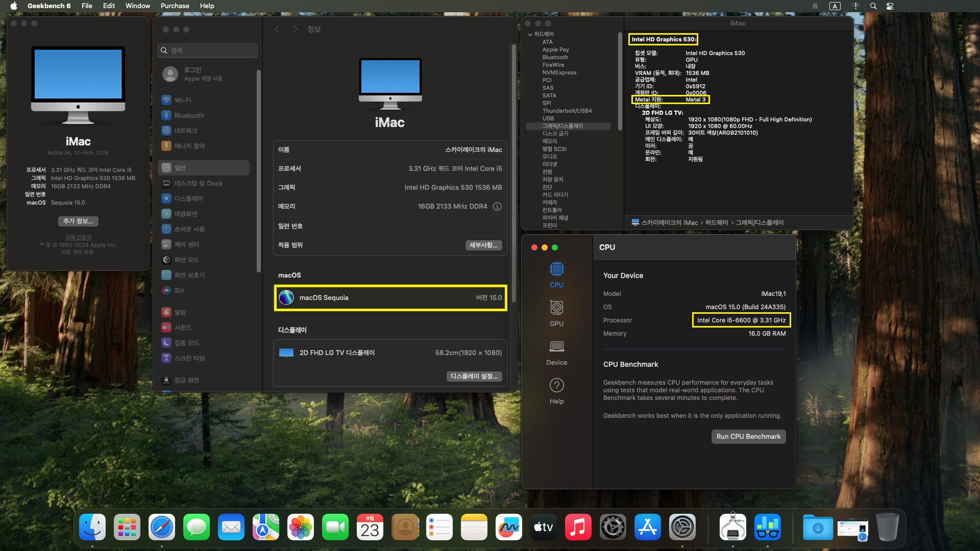Screen dimensions: 980x551
Task: Select 메모리 in System Information sidebar
Action: click(550, 141)
